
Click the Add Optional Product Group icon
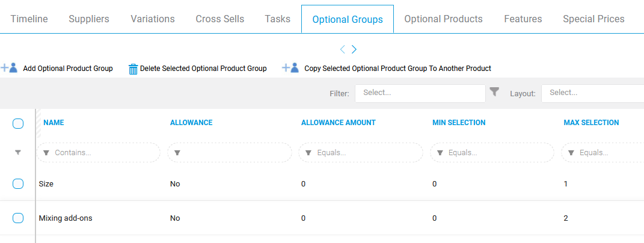pos(9,68)
